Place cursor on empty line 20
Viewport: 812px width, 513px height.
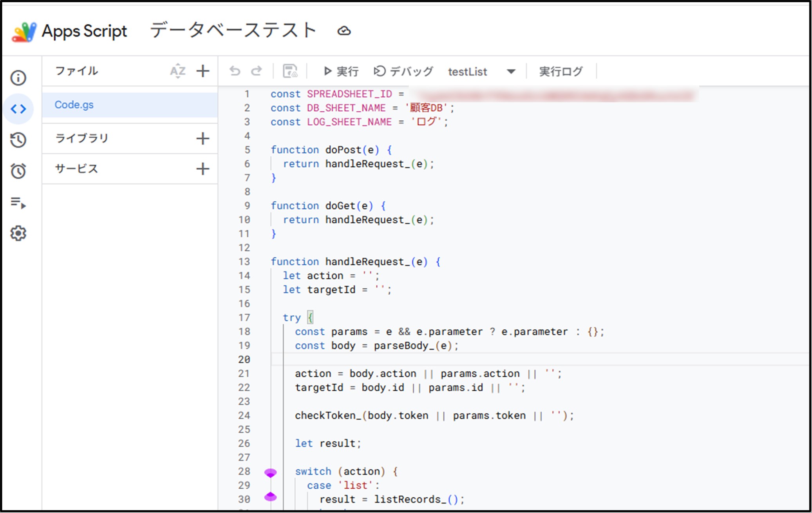coord(540,359)
